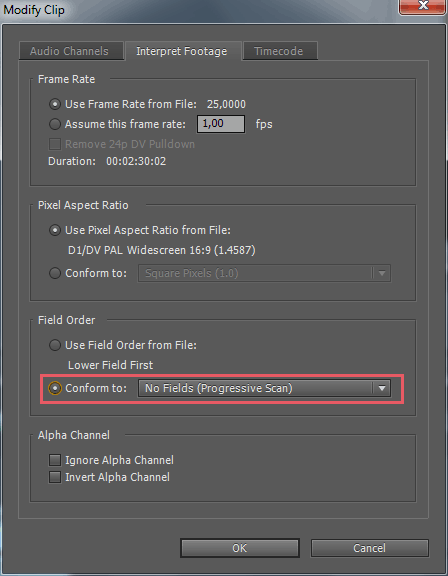This screenshot has height=576, width=448.
Task: Open the Square Pixels (1.0) dropdown
Action: tap(264, 273)
